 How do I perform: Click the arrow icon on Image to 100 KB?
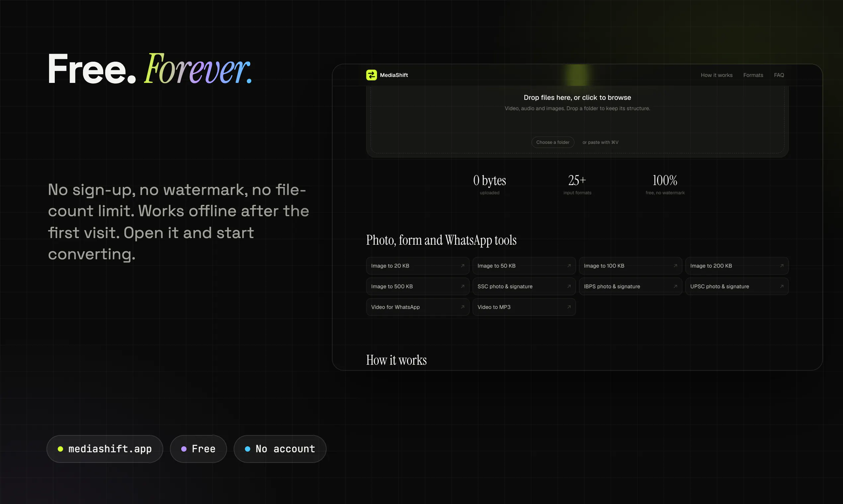[x=675, y=266]
